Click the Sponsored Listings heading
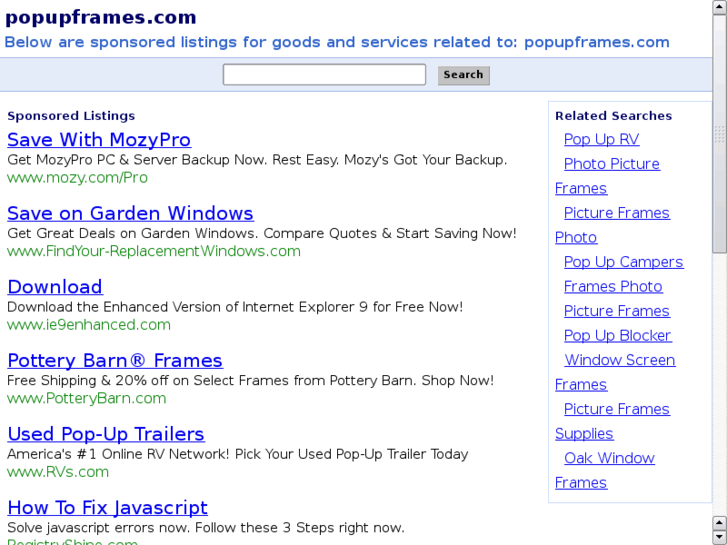The height and width of the screenshot is (545, 727). (71, 115)
